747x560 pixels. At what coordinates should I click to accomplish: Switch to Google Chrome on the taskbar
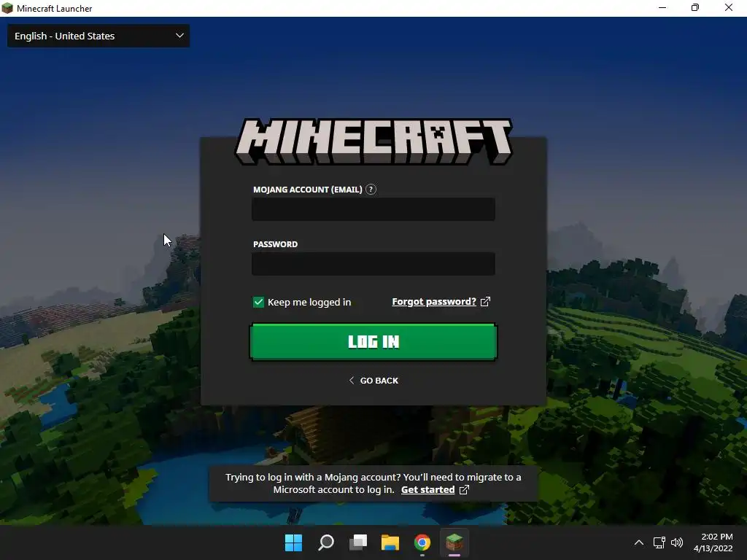tap(422, 542)
